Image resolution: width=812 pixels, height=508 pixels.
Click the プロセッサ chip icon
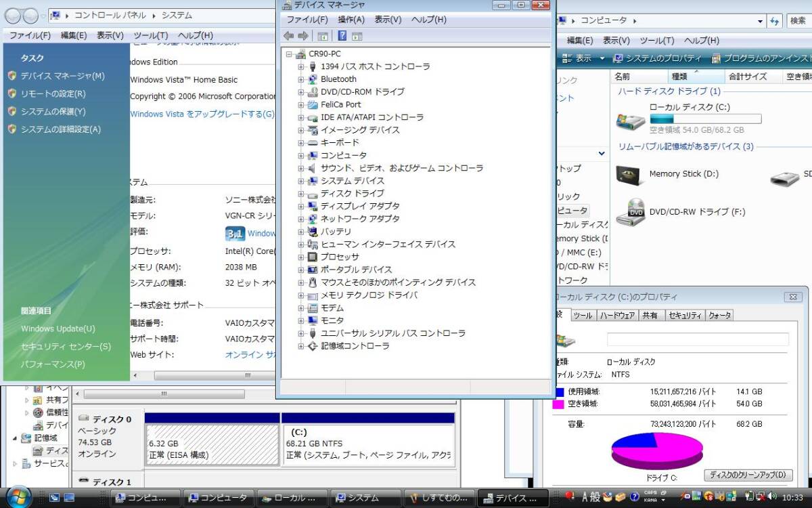coord(313,257)
